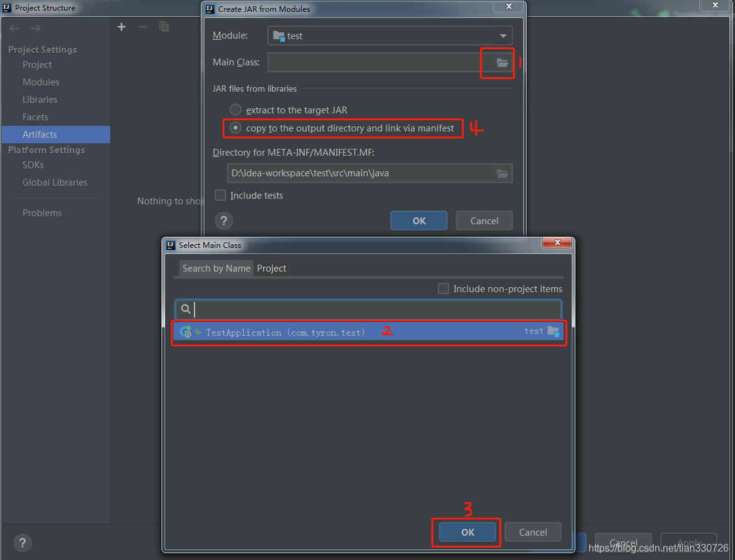Screen dimensions: 735x560
Task: Enable Include tests checkbox
Action: [x=220, y=195]
